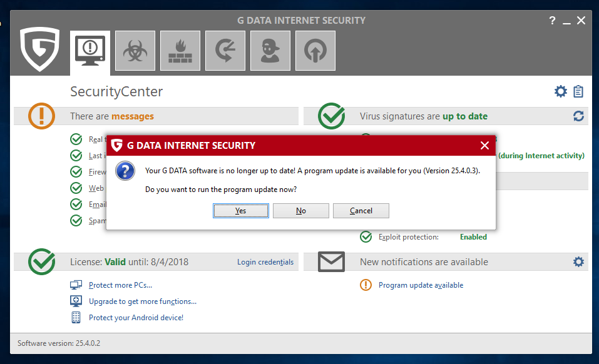Click Yes to run program update
The image size is (599, 364).
241,211
